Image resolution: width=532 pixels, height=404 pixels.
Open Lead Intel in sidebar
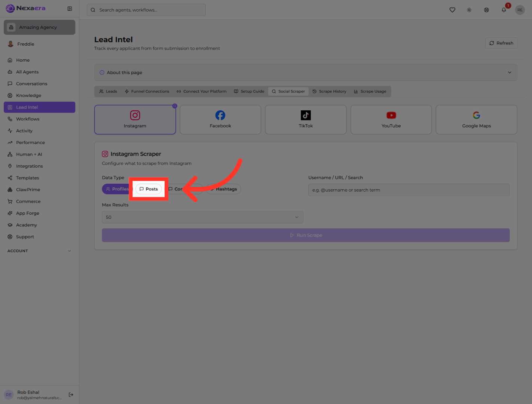tap(39, 107)
